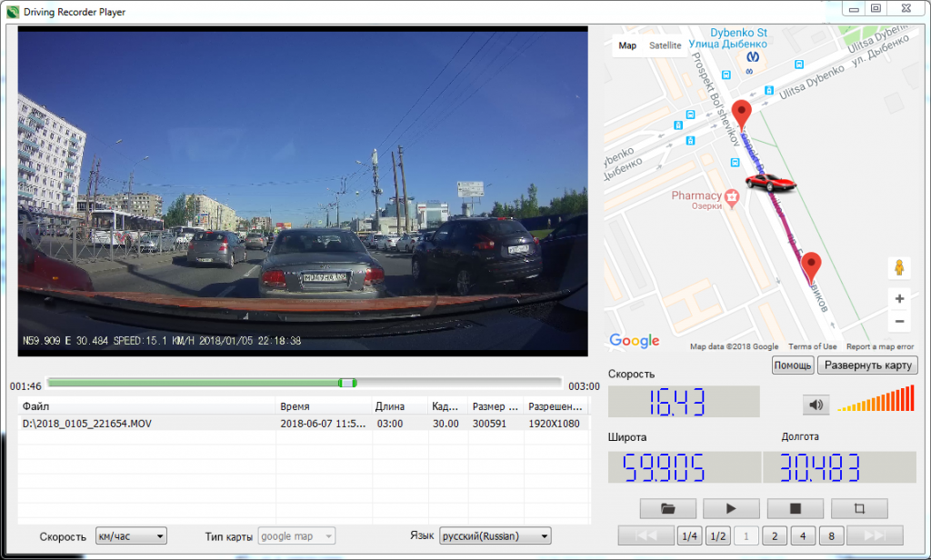Click the Pegman icon on the map
931x560 pixels.
pos(898,268)
